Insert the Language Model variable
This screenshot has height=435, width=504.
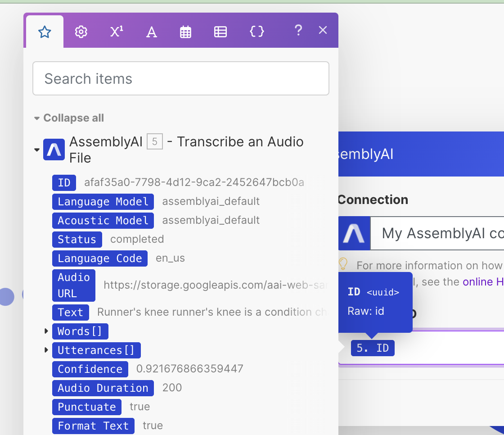tap(103, 201)
